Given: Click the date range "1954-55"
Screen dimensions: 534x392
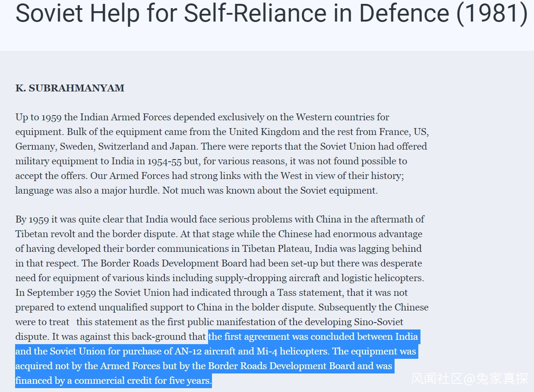Looking at the screenshot, I should pyautogui.click(x=164, y=161).
